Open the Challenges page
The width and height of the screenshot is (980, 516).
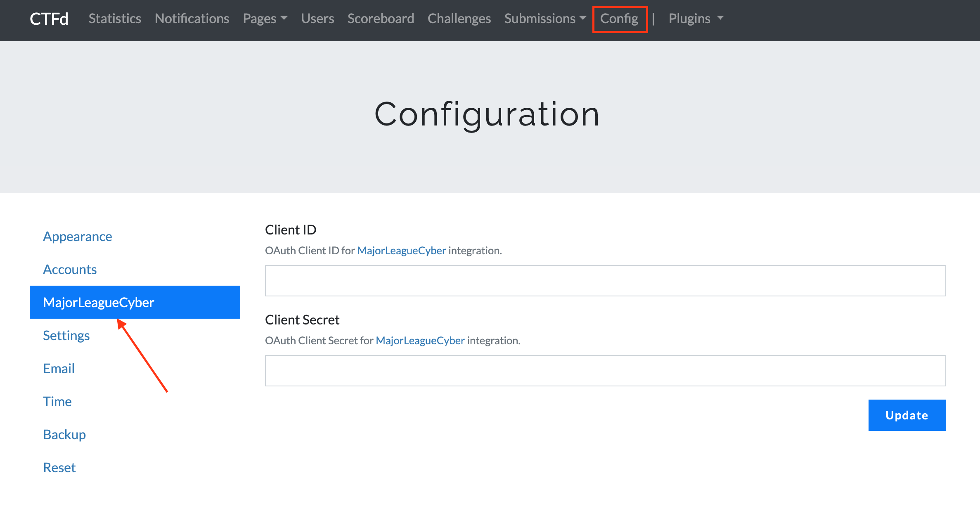pos(459,19)
